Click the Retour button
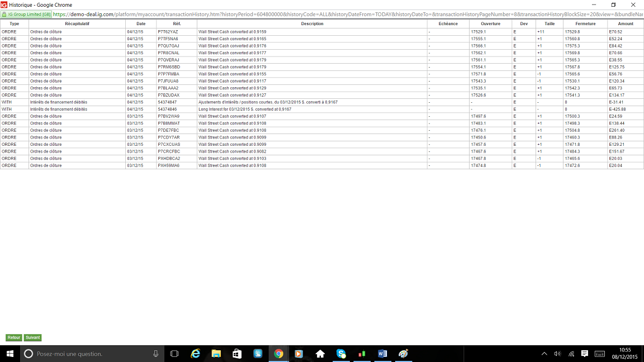The image size is (644, 362). [13, 337]
